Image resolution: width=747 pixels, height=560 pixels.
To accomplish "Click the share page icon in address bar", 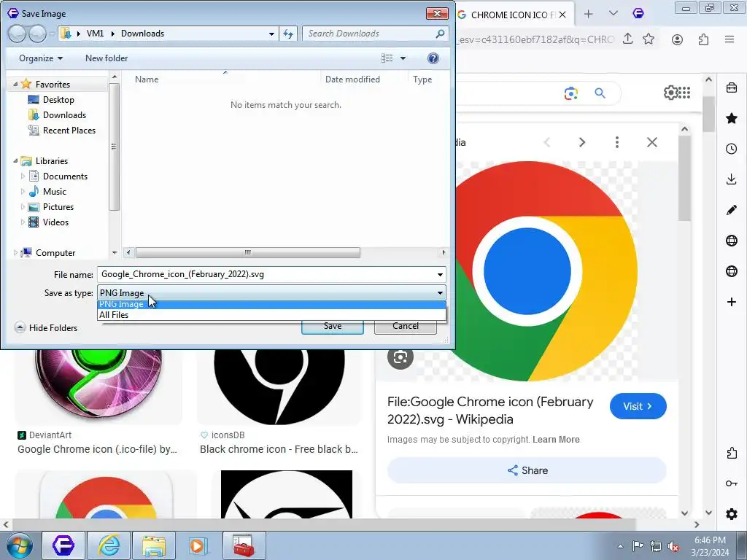I will (x=627, y=39).
